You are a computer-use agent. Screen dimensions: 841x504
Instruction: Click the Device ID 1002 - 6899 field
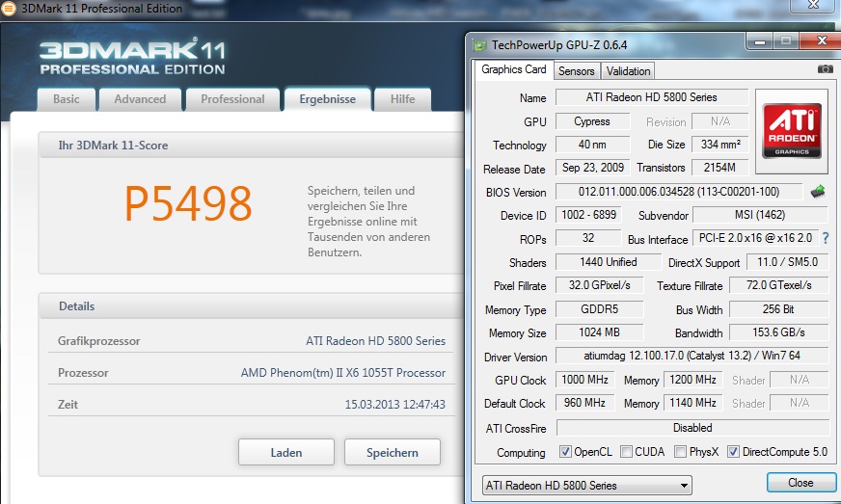[588, 215]
